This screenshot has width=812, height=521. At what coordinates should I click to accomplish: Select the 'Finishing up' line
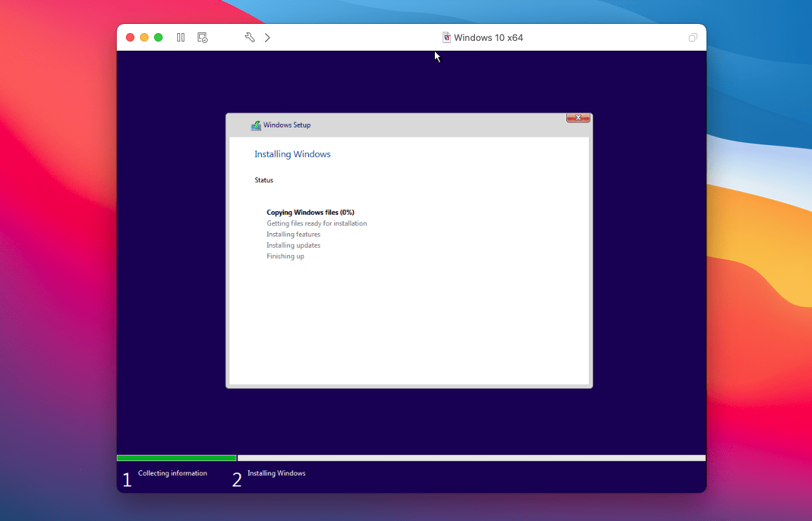(x=286, y=256)
